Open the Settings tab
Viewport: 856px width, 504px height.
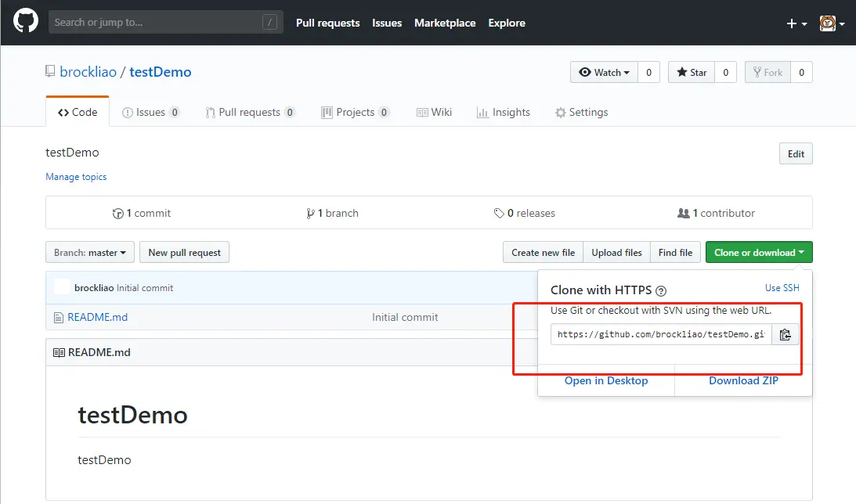click(581, 112)
